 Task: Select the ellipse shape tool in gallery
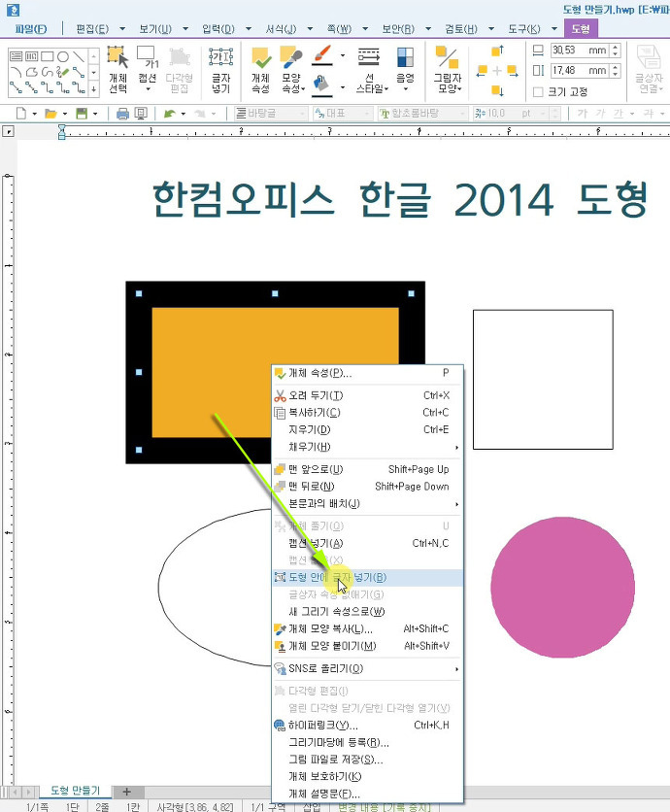click(63, 56)
